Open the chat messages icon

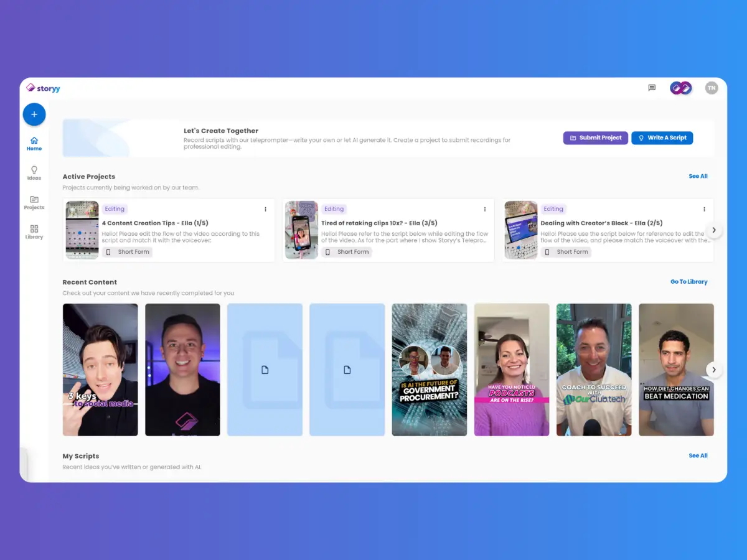pyautogui.click(x=652, y=88)
